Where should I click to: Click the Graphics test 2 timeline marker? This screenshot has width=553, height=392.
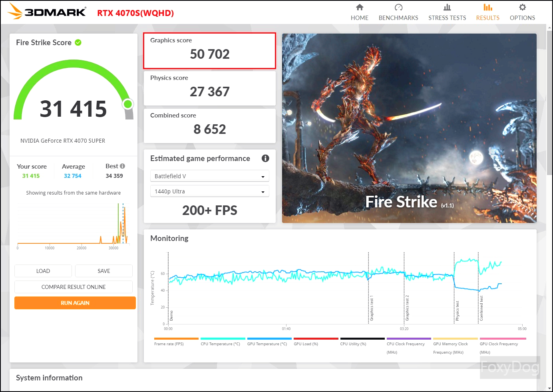pos(407,308)
